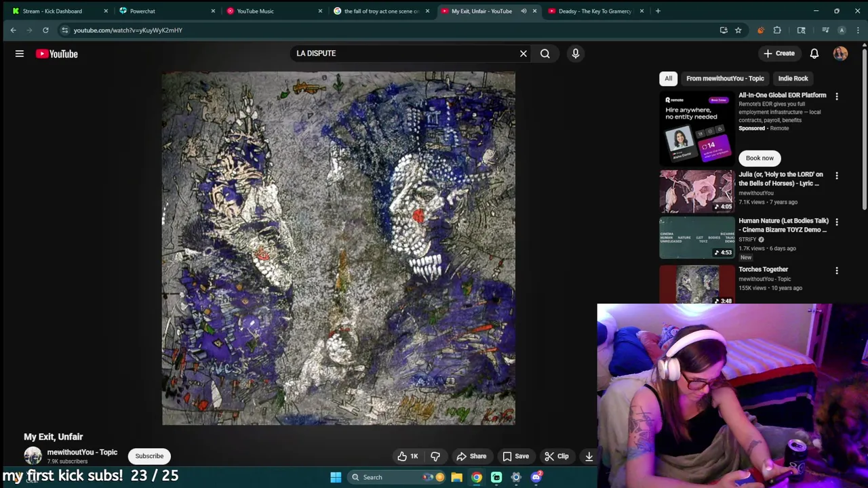Open the Human Nature demo thumbnail
The image size is (868, 488).
click(x=697, y=237)
